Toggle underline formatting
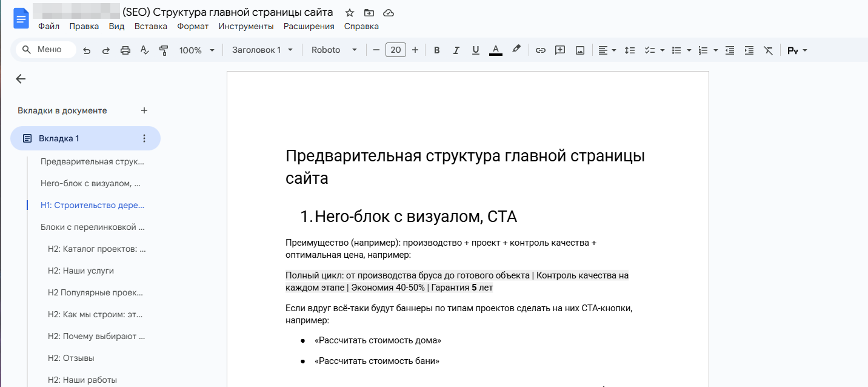The width and height of the screenshot is (868, 387). (476, 50)
